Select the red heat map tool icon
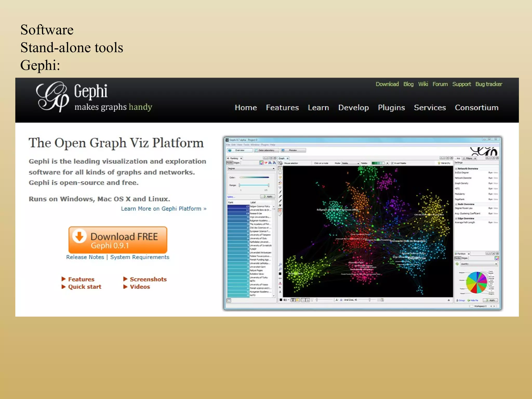This screenshot has height=399, width=532. (280, 210)
